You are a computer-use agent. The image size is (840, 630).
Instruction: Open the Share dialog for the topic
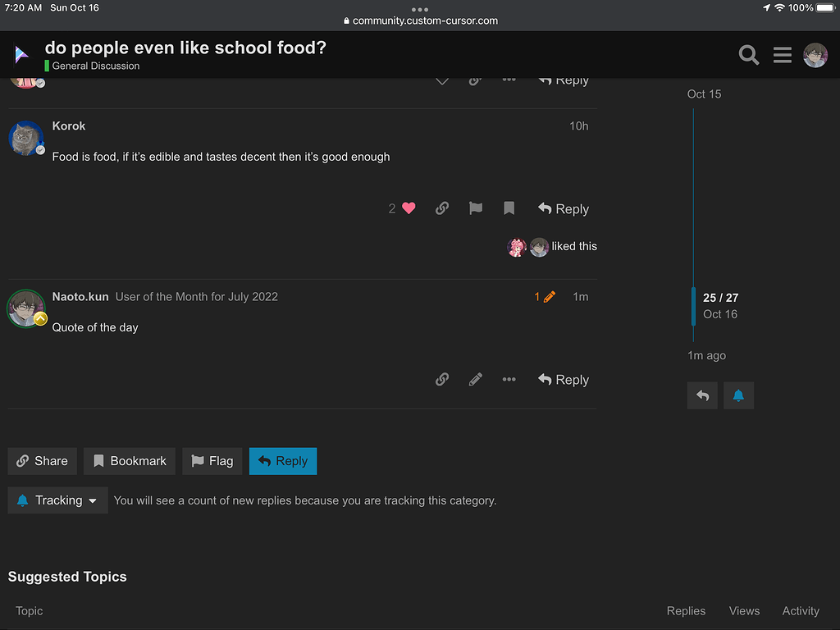[x=42, y=461]
